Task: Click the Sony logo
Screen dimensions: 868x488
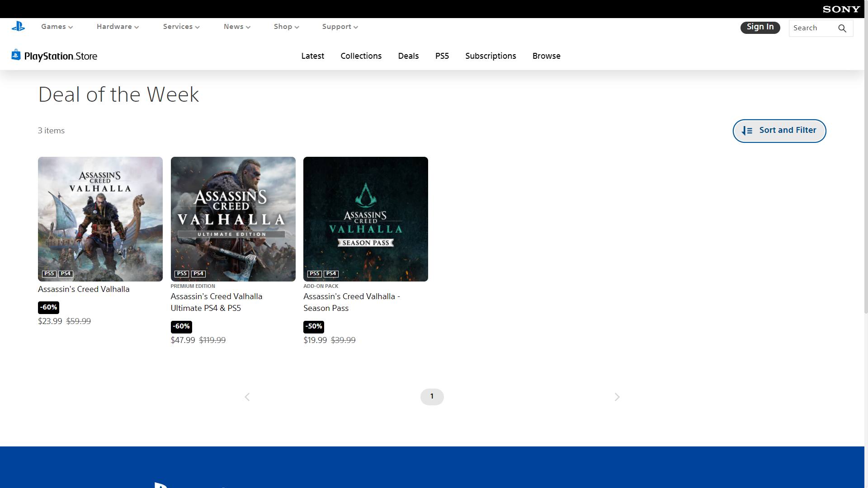Action: pyautogui.click(x=841, y=9)
